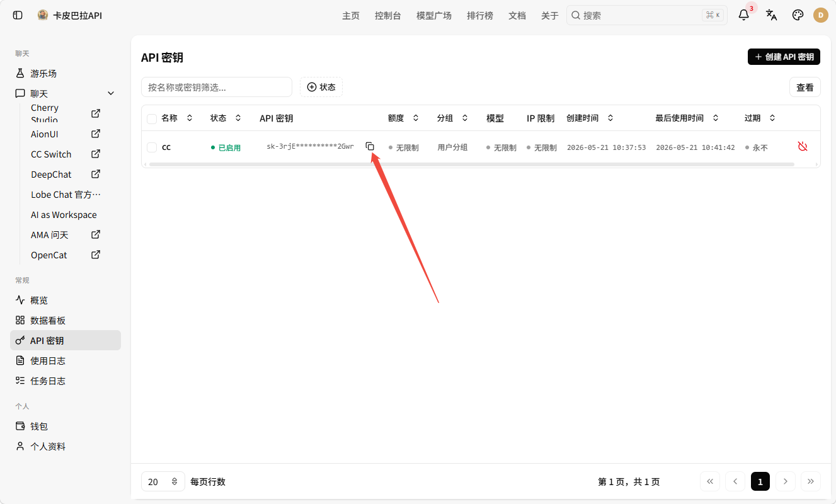Sort table by 最后使用时间 column
836x504 pixels.
pyautogui.click(x=688, y=118)
